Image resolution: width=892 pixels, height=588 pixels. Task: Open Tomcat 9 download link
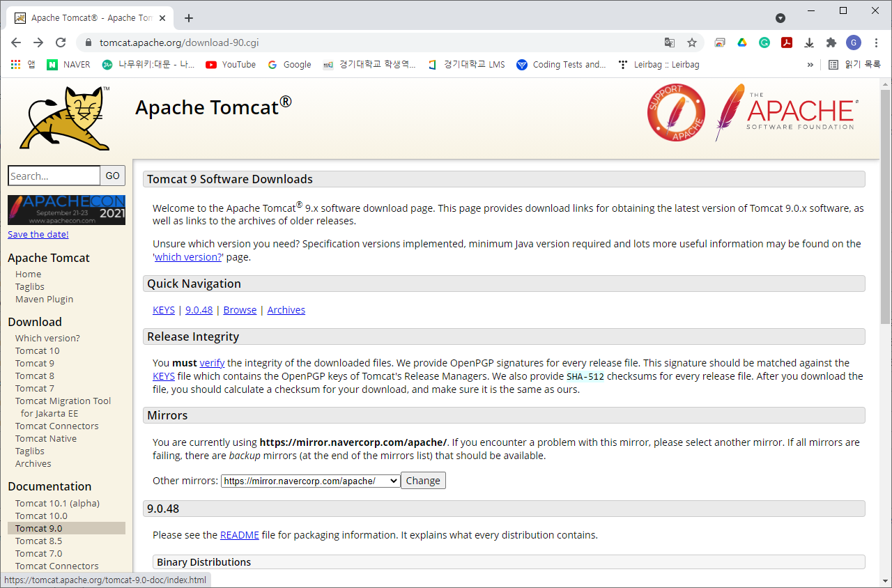click(x=35, y=363)
